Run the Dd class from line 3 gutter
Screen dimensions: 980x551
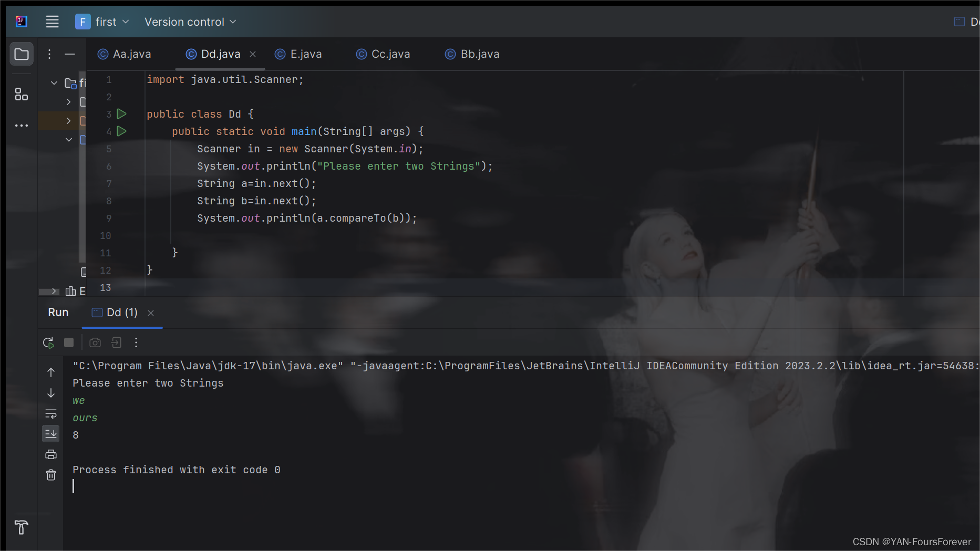pos(121,113)
